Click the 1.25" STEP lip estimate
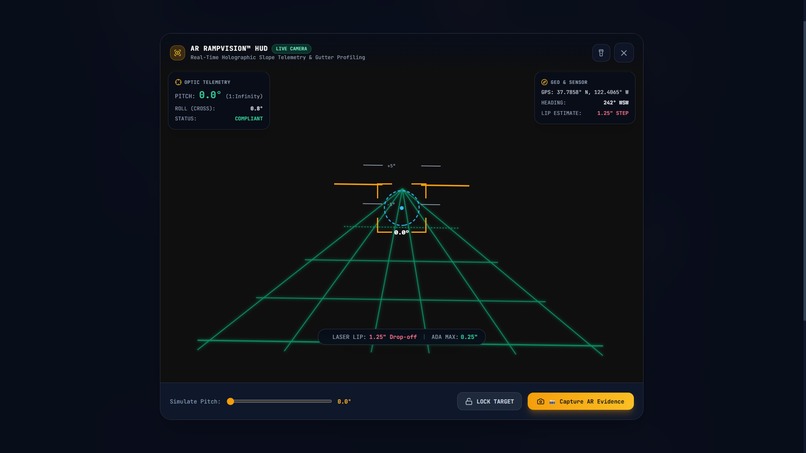 pos(613,113)
